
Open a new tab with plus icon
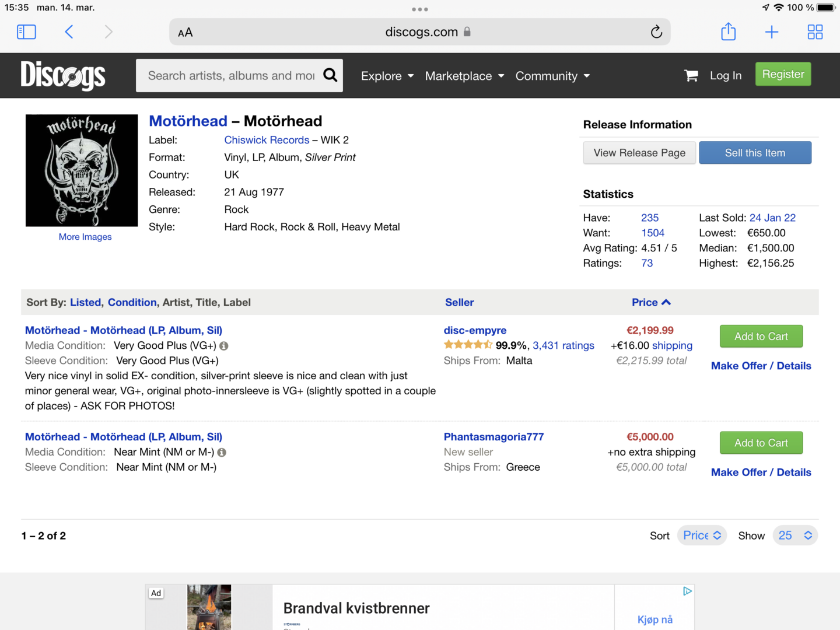pos(771,32)
